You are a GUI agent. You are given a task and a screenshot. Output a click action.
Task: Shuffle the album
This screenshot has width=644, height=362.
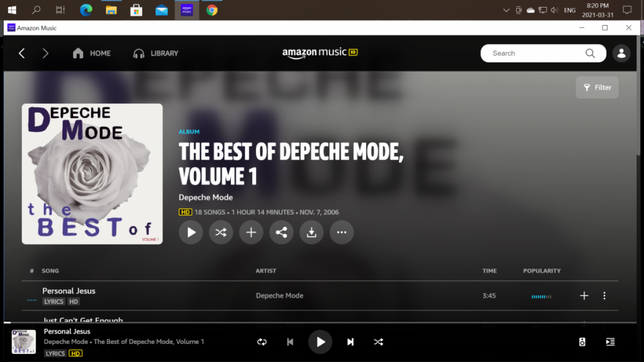point(221,233)
